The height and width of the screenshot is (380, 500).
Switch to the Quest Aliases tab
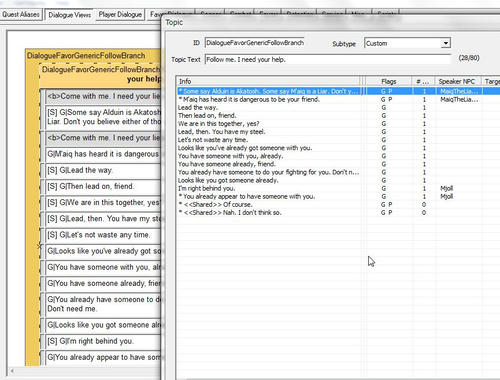coord(21,15)
